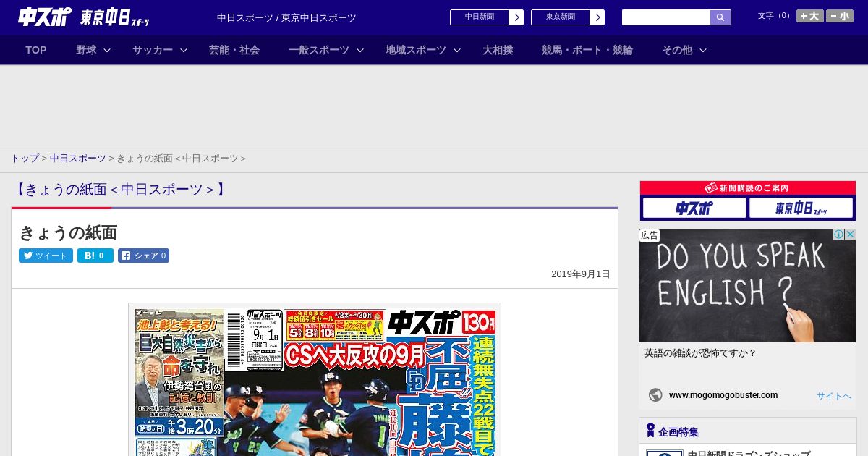868x456 pixels.
Task: Expand the その他 chevron arrow
Action: point(703,50)
